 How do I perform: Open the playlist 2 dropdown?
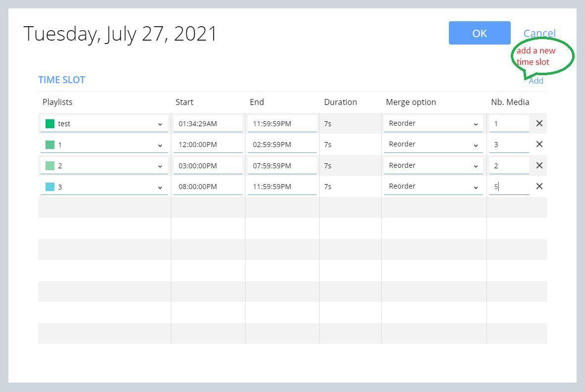click(x=104, y=166)
